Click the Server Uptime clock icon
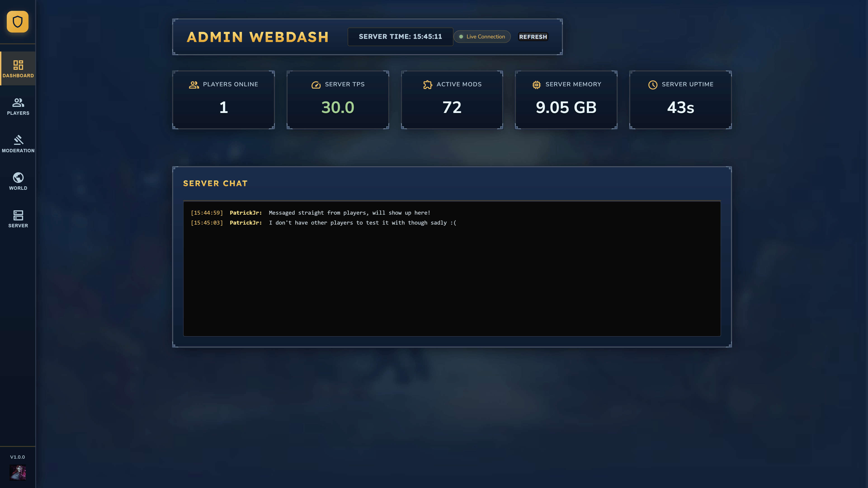868x488 pixels. pos(653,84)
